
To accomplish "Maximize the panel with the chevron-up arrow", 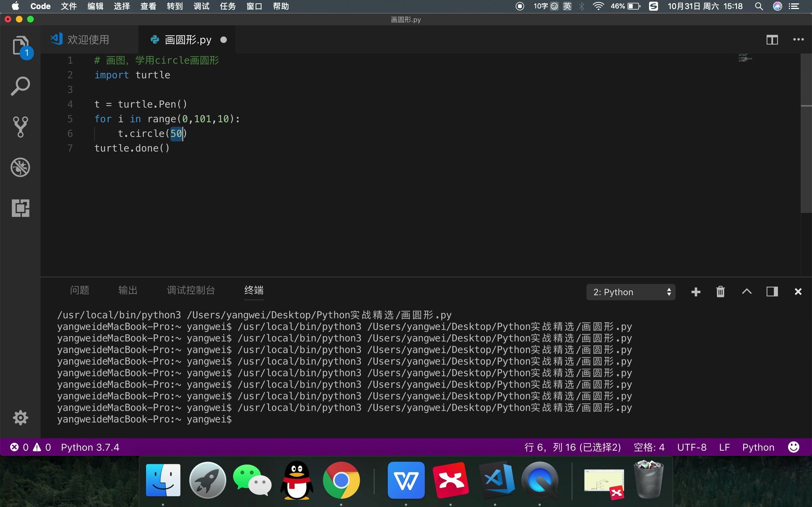I will 746,292.
